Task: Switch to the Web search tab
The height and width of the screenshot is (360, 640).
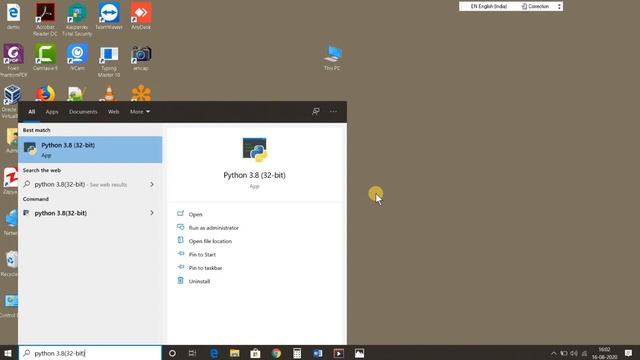Action: point(113,112)
